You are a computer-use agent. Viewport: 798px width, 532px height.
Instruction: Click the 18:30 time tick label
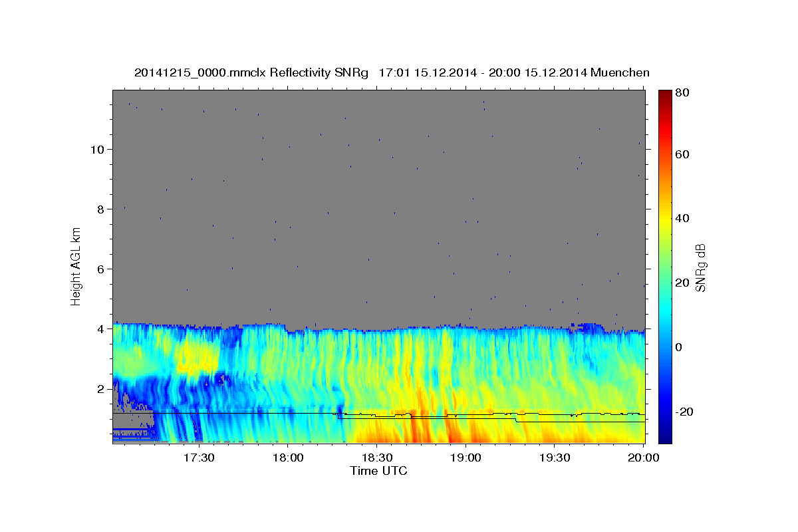point(376,458)
